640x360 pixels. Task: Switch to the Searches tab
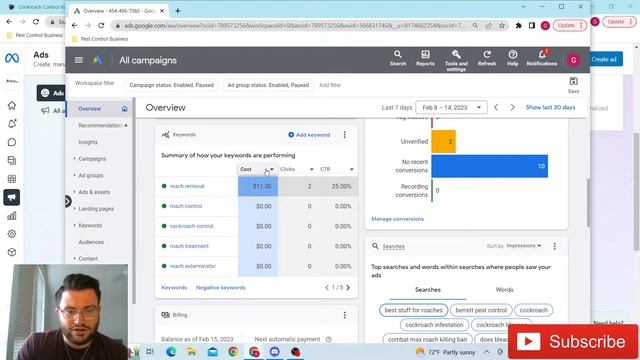pos(427,289)
